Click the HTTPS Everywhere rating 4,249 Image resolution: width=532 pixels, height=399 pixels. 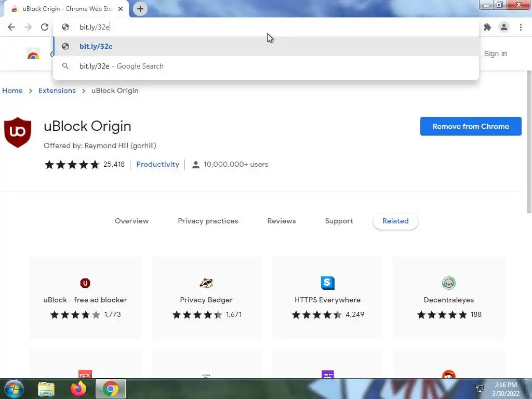[x=328, y=314]
